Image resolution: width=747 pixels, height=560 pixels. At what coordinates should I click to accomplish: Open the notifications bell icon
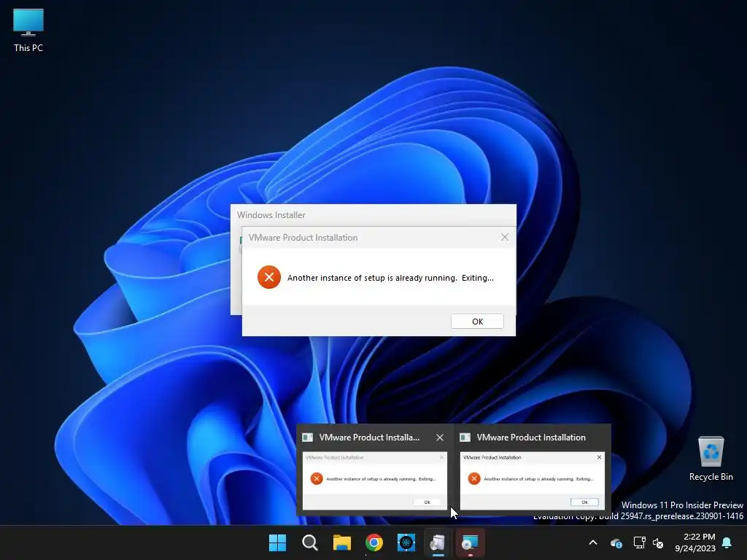pos(727,542)
